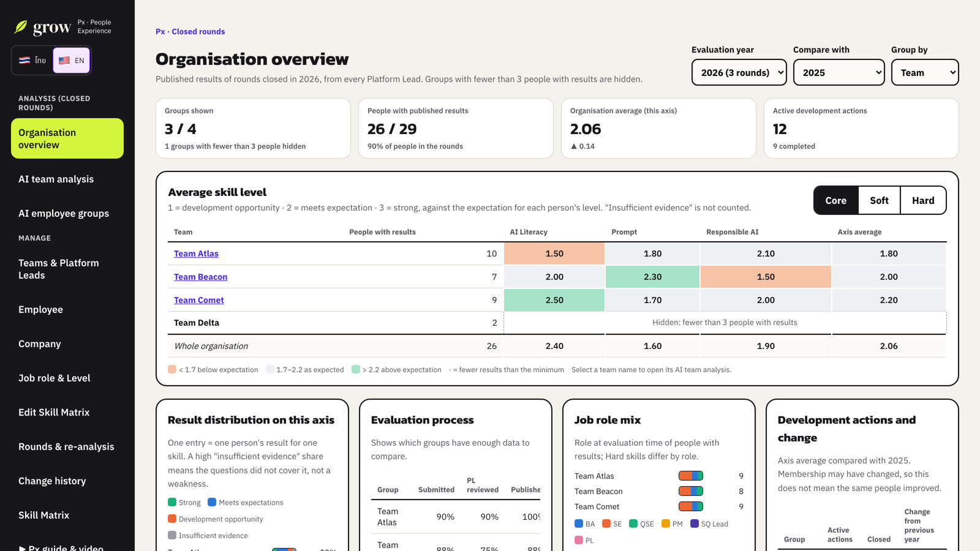
Task: Click the 26 / 29 published results value
Action: (x=392, y=129)
